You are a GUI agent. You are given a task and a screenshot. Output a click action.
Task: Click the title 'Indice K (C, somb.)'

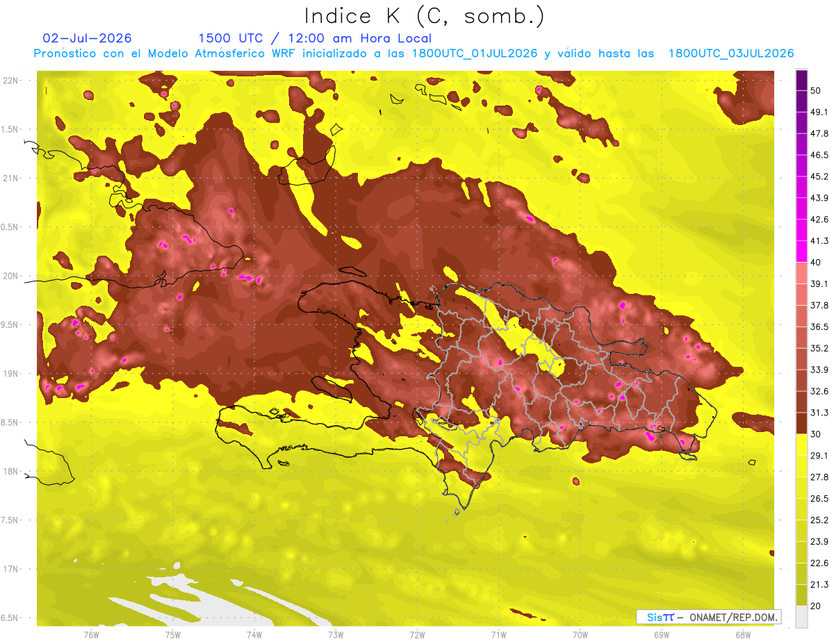pos(424,16)
